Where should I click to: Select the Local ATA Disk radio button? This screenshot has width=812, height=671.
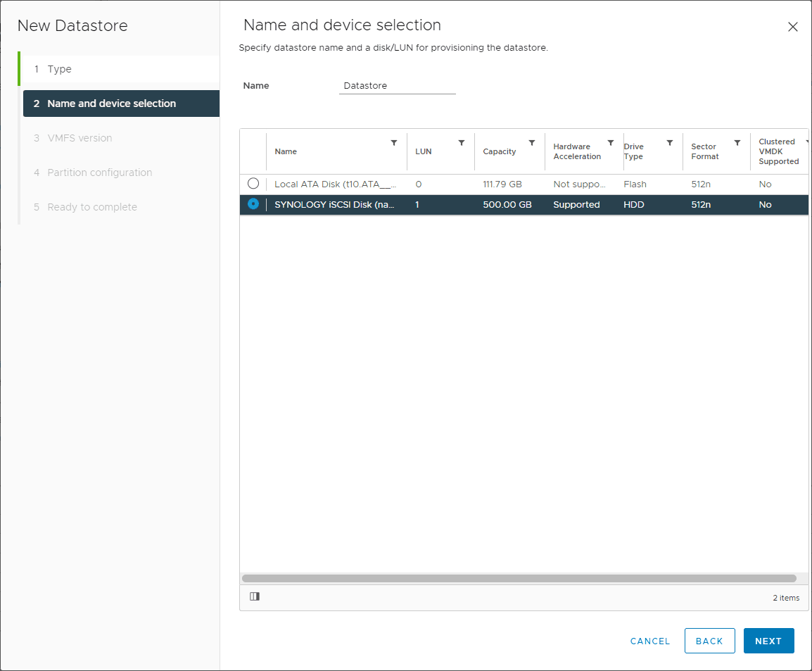[253, 184]
